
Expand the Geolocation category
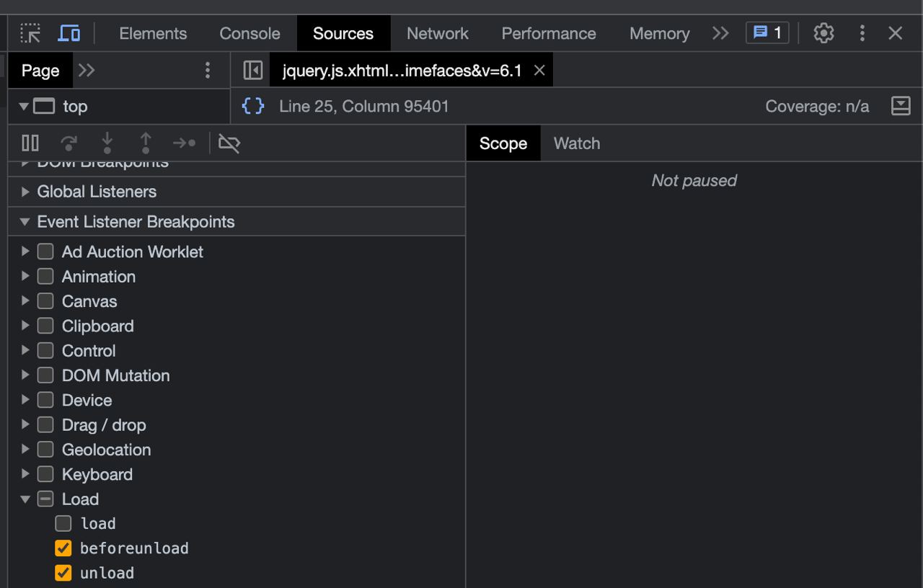coord(25,449)
